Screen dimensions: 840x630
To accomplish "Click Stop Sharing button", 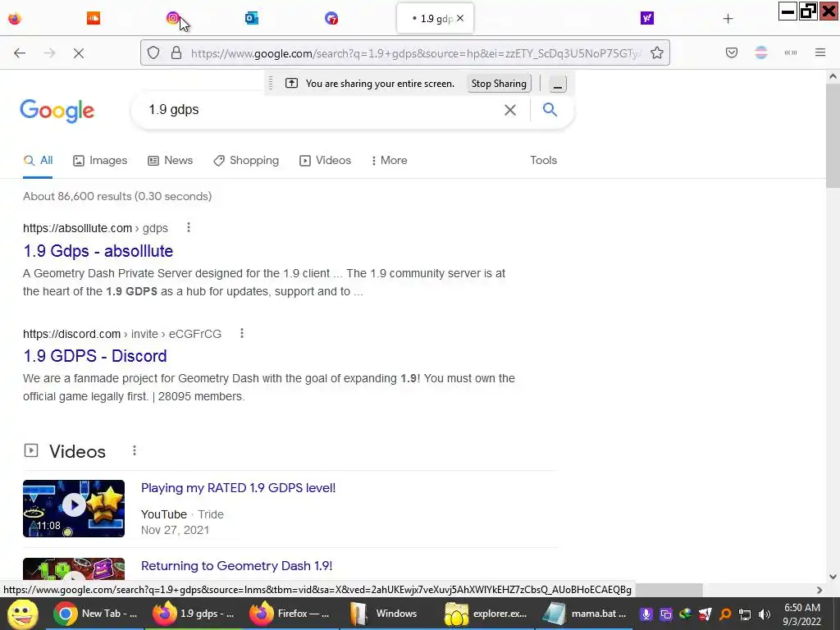I will (x=499, y=84).
